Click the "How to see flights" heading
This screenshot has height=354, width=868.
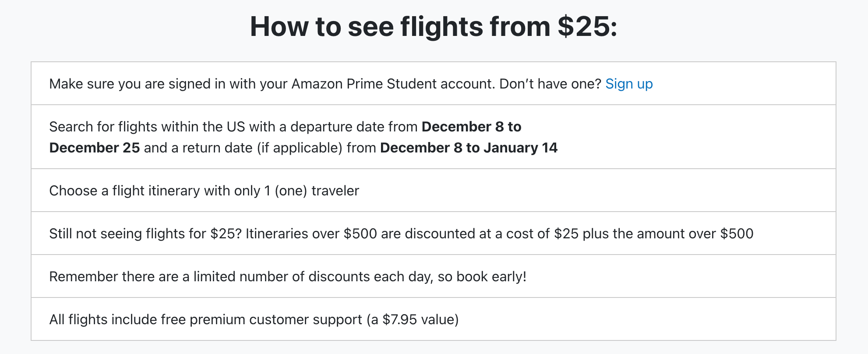(368, 26)
